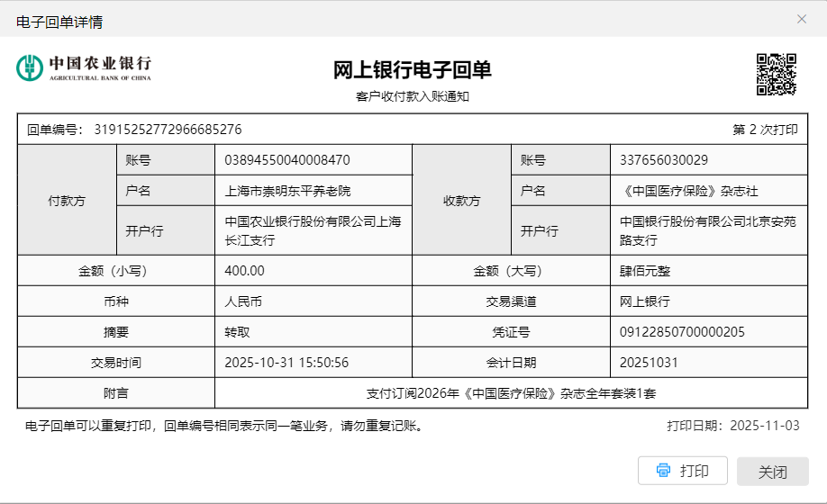Viewport: 827px width, 504px height.
Task: Click the payer bank 中国农业银行 上海长江支行 cell
Action: tap(313, 230)
